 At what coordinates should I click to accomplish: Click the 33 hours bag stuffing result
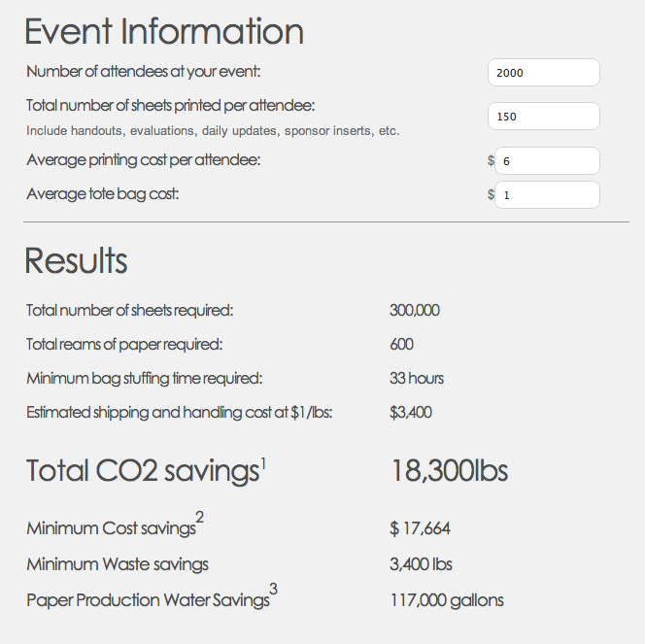click(417, 379)
